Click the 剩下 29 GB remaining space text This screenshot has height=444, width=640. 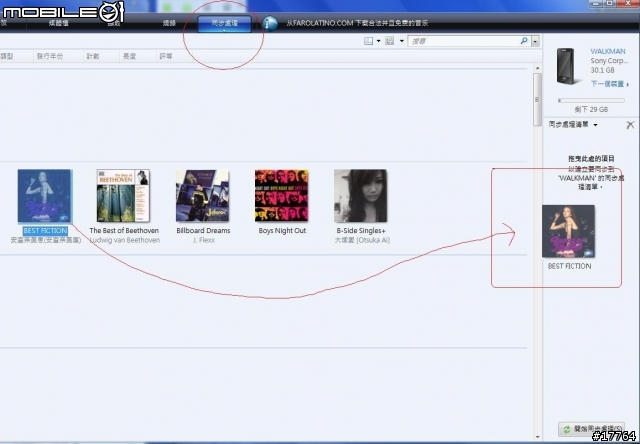click(591, 109)
